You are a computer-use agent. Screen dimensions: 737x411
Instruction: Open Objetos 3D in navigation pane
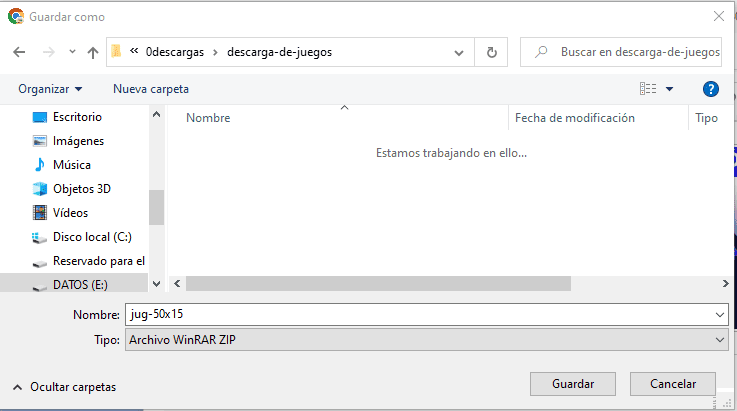[x=81, y=189]
